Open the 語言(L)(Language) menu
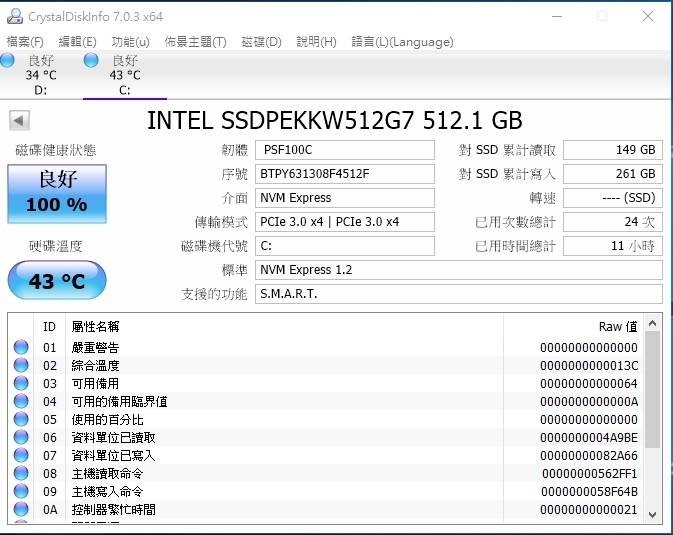Image resolution: width=673 pixels, height=535 pixels. point(402,42)
